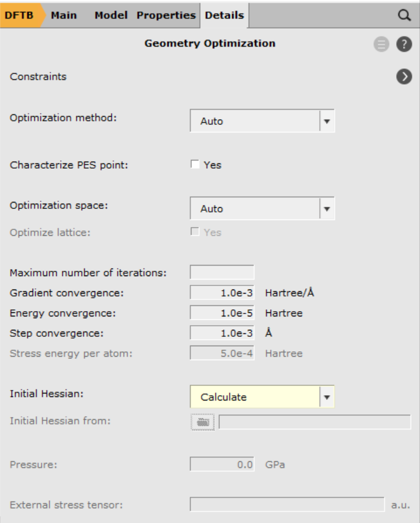Click the Optimization space label
The height and width of the screenshot is (523, 420).
click(59, 206)
